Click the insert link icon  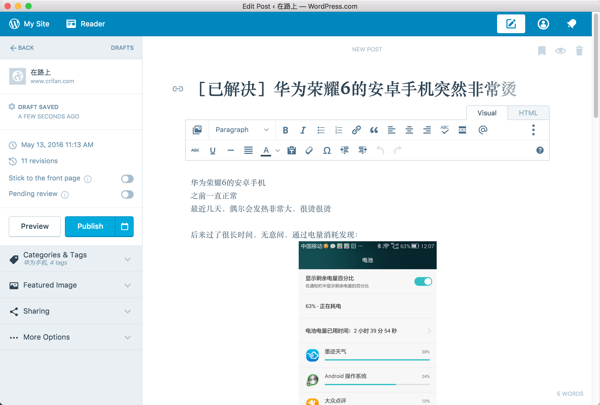pyautogui.click(x=356, y=130)
